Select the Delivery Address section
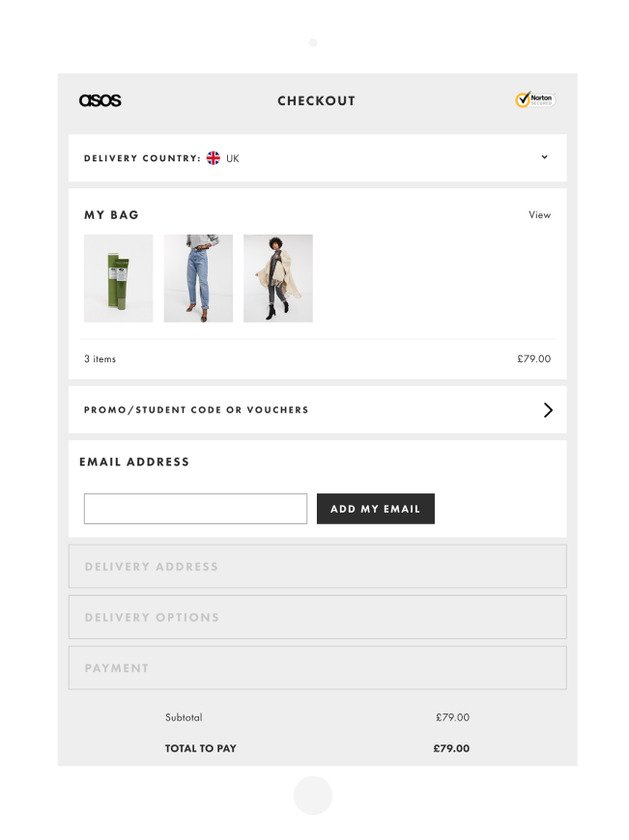 (318, 566)
